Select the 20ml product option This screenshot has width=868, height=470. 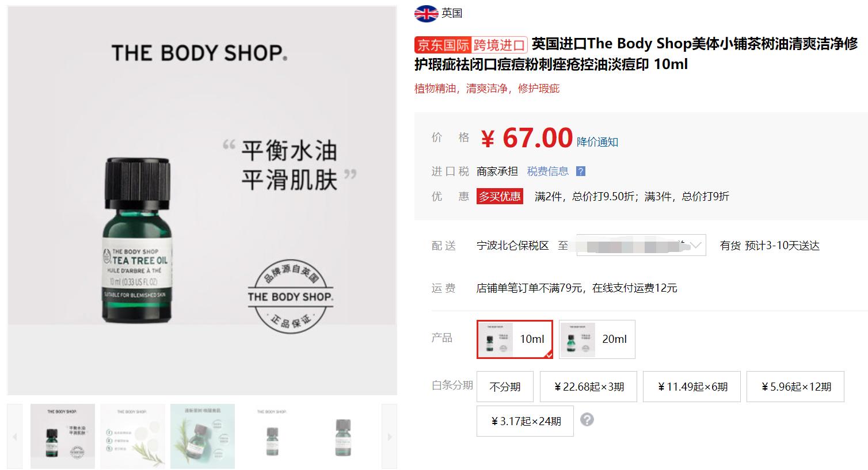click(x=597, y=339)
